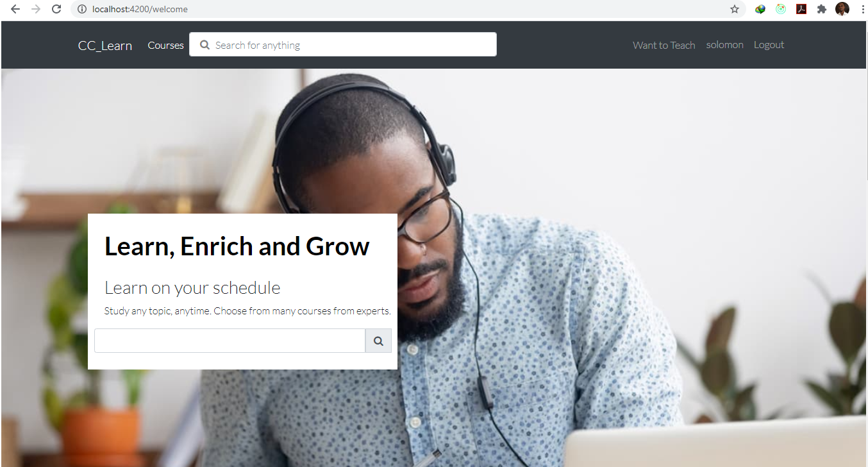868x467 pixels.
Task: Click the Logout link
Action: pos(769,45)
